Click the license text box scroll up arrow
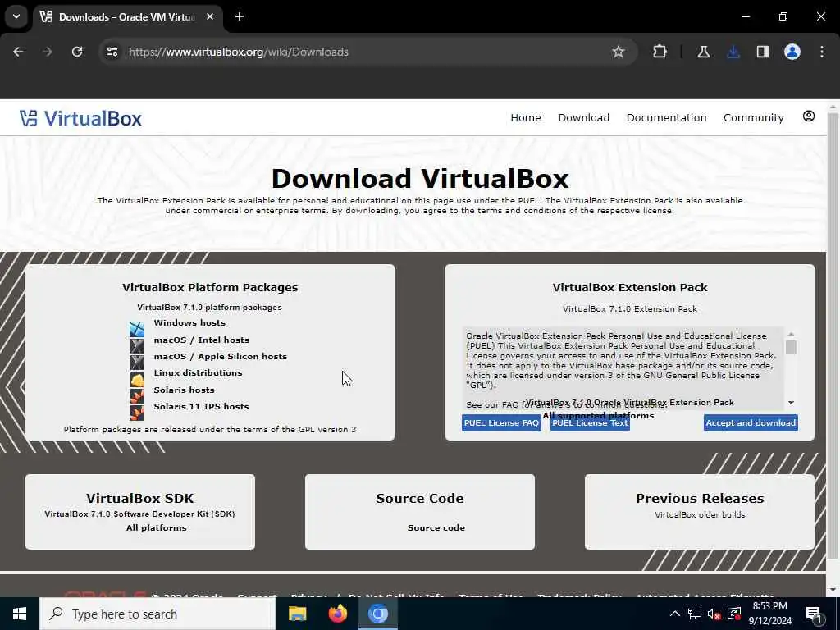The height and width of the screenshot is (630, 840). tap(791, 334)
